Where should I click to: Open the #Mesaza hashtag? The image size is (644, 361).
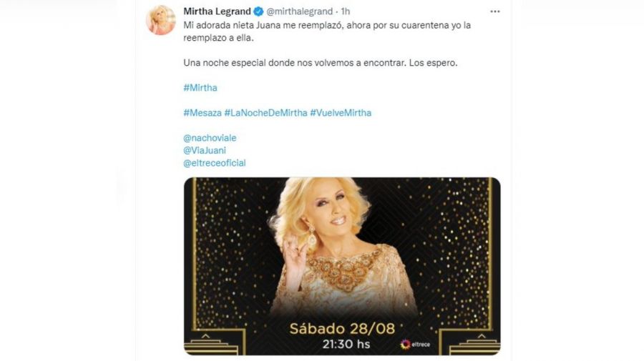pyautogui.click(x=203, y=113)
